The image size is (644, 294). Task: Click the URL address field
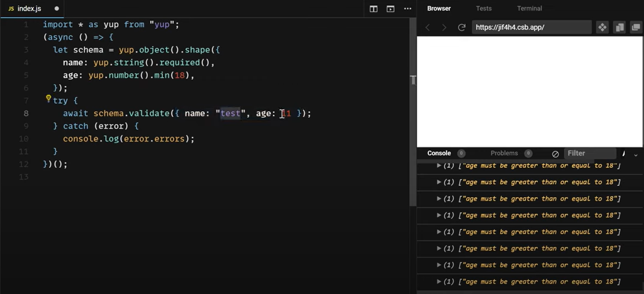[532, 27]
